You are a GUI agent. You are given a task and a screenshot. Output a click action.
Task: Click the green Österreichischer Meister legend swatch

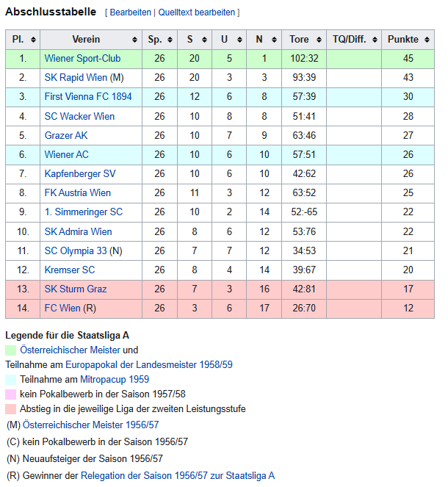point(11,350)
